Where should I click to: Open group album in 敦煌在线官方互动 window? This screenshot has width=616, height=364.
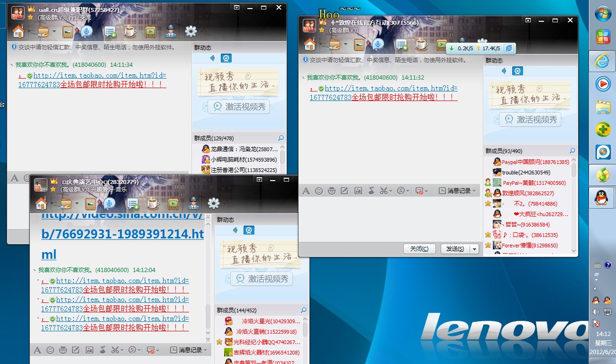(x=359, y=45)
